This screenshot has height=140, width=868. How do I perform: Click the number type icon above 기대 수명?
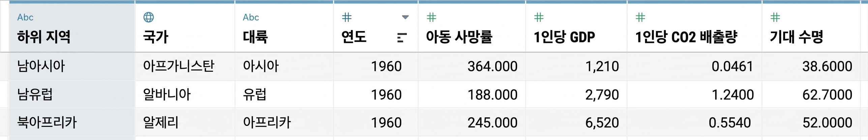tap(775, 17)
